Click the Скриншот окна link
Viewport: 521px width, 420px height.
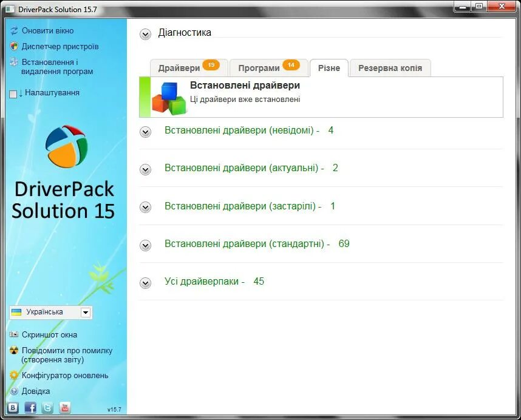coord(49,334)
